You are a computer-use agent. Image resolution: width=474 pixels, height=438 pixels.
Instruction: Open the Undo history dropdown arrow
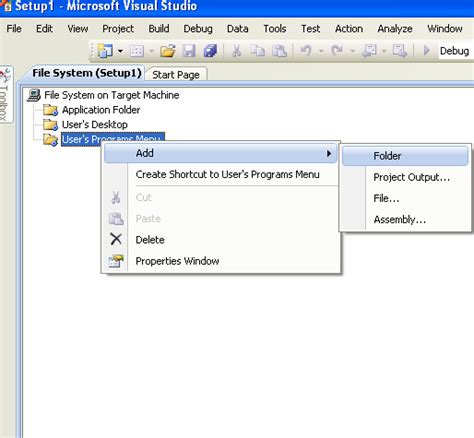[321, 51]
